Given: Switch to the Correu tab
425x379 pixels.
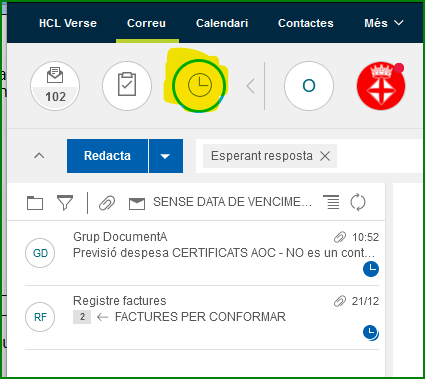Looking at the screenshot, I should (146, 23).
